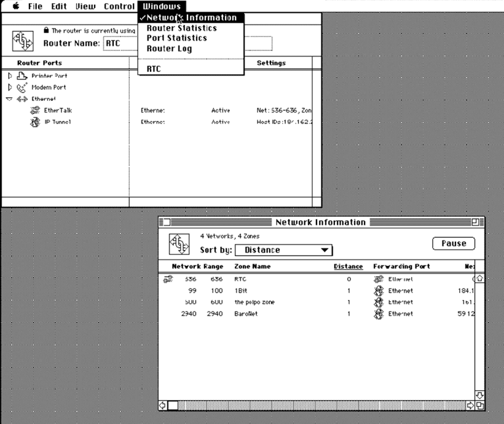This screenshot has width=504, height=424.
Task: Click vertical scrollbar up arrow
Action: pyautogui.click(x=479, y=278)
